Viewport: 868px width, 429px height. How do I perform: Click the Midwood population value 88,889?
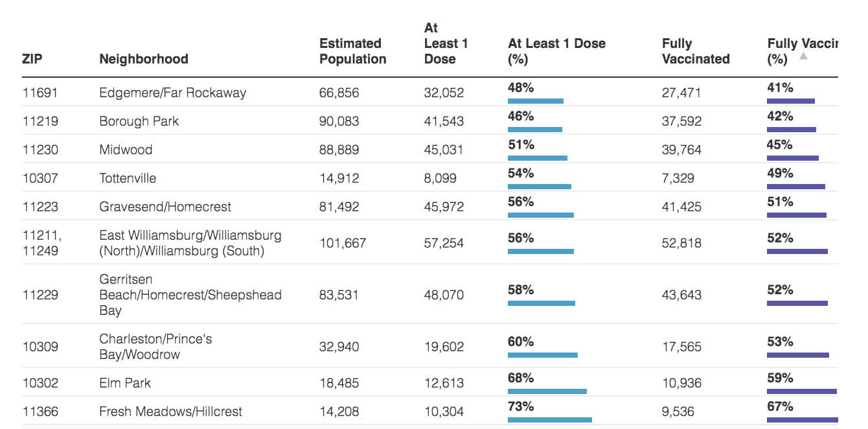[339, 150]
